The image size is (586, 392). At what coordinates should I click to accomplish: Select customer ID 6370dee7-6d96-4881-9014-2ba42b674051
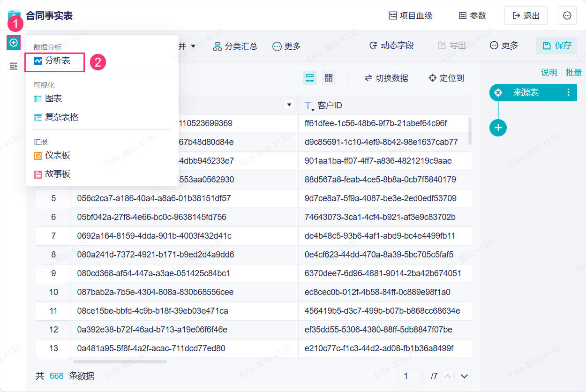pyautogui.click(x=385, y=273)
